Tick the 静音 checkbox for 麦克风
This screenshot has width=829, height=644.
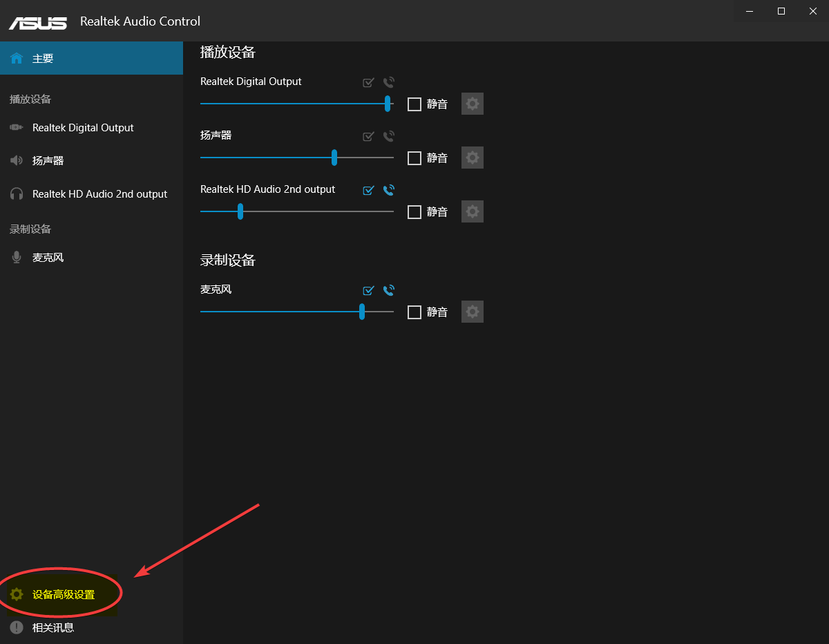click(x=414, y=312)
